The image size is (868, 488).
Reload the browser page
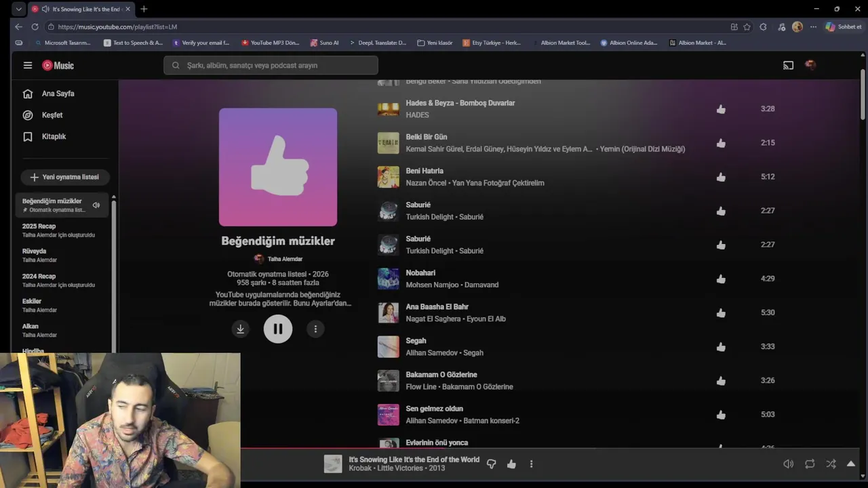pyautogui.click(x=35, y=26)
